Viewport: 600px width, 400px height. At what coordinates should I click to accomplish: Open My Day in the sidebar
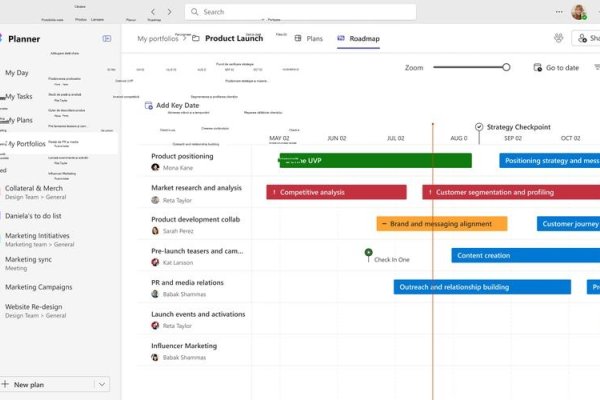tap(17, 73)
